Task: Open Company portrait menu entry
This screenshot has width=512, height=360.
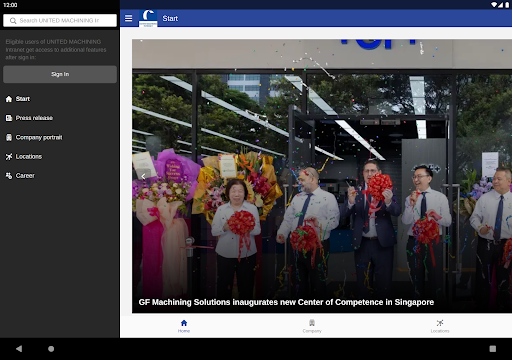Action: pyautogui.click(x=60, y=137)
